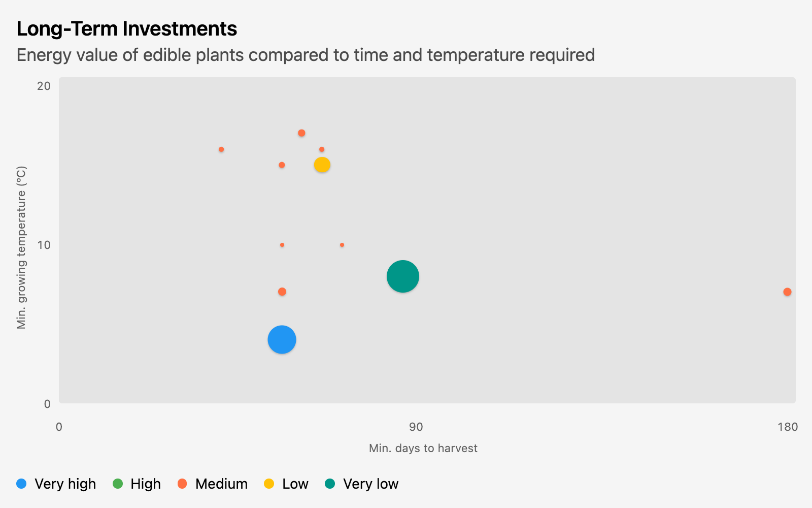Toggle the "Very high" legend label
The width and height of the screenshot is (812, 508).
[65, 484]
